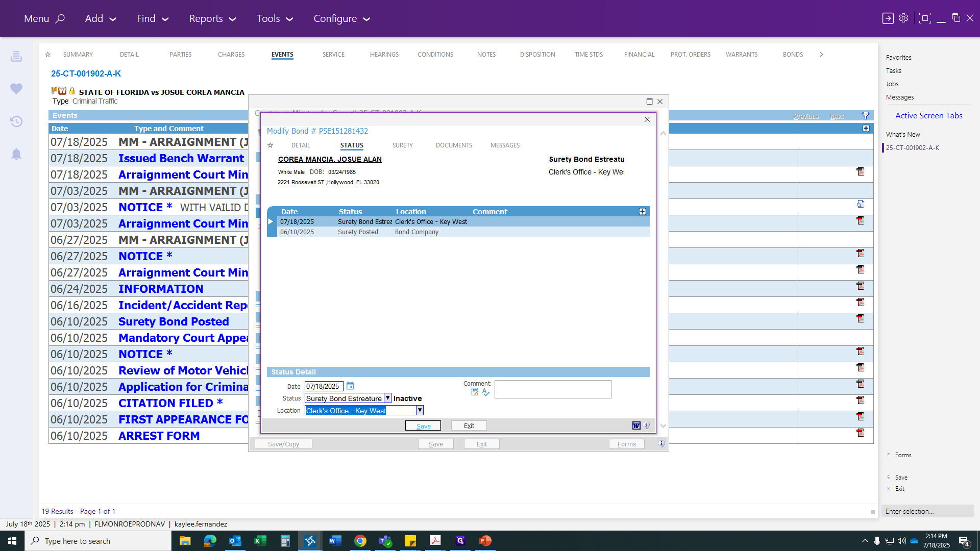Click in the Comment text box

point(553,389)
